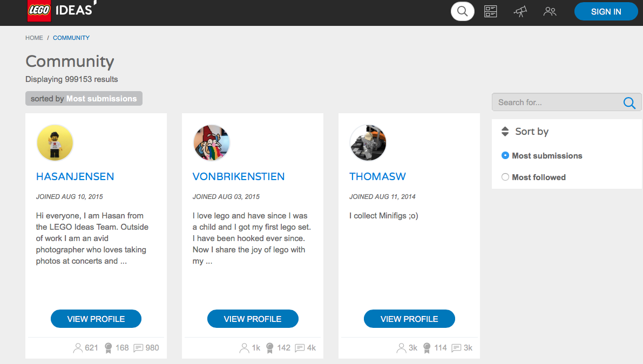Open the search icon in header

point(462,11)
